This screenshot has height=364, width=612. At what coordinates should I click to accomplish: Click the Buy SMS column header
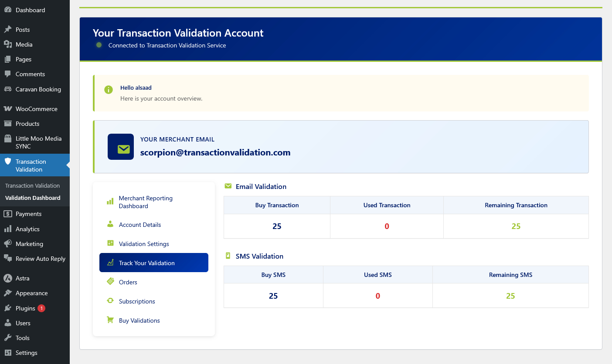[x=273, y=275]
